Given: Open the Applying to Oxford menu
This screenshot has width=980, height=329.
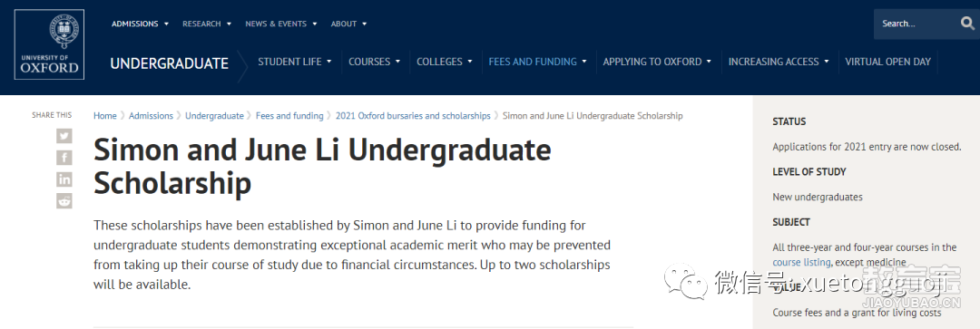Looking at the screenshot, I should (657, 62).
